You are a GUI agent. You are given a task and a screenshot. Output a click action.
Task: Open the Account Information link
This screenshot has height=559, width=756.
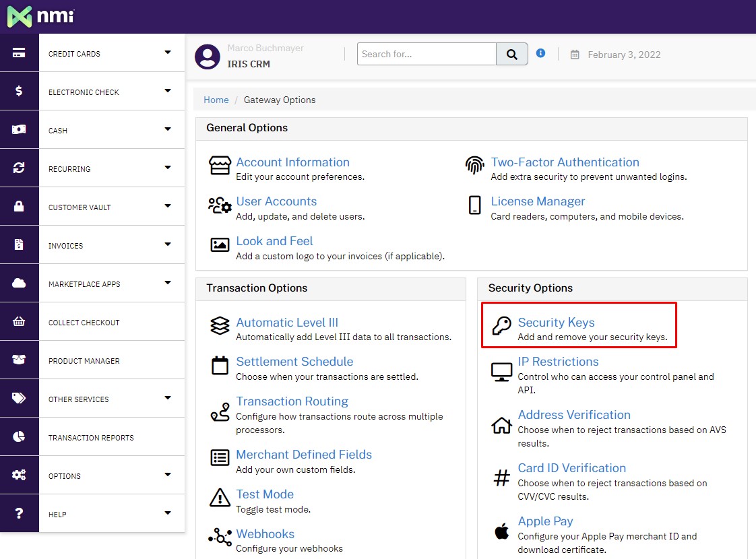pos(292,162)
